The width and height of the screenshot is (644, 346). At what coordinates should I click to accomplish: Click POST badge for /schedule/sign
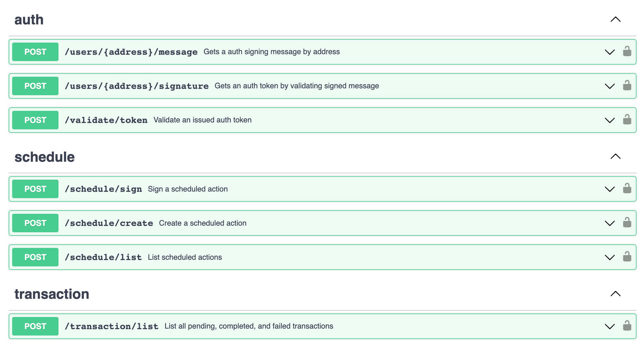tap(35, 189)
